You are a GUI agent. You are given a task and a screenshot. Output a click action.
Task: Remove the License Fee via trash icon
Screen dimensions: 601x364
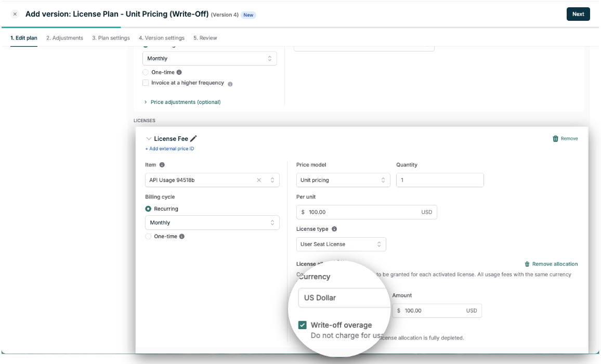(x=565, y=138)
